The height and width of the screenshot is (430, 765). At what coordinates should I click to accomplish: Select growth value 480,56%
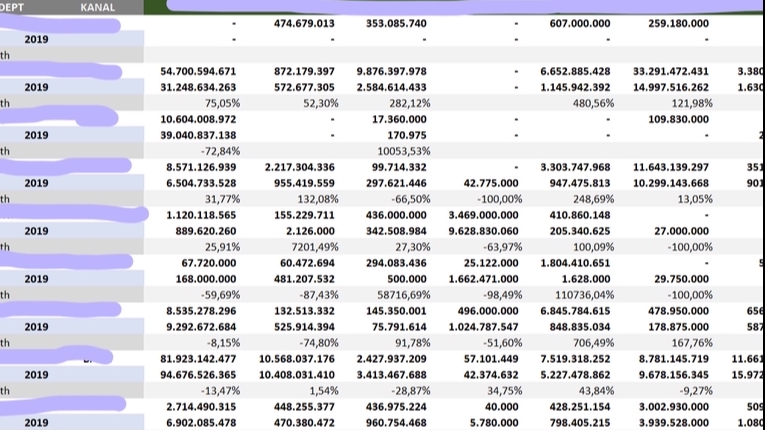(594, 103)
